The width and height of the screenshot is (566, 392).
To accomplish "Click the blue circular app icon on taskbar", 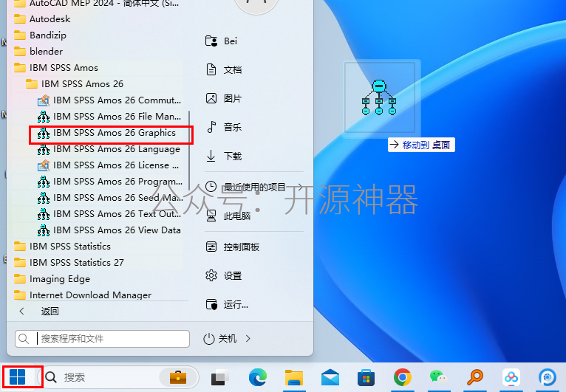I will pos(548,377).
